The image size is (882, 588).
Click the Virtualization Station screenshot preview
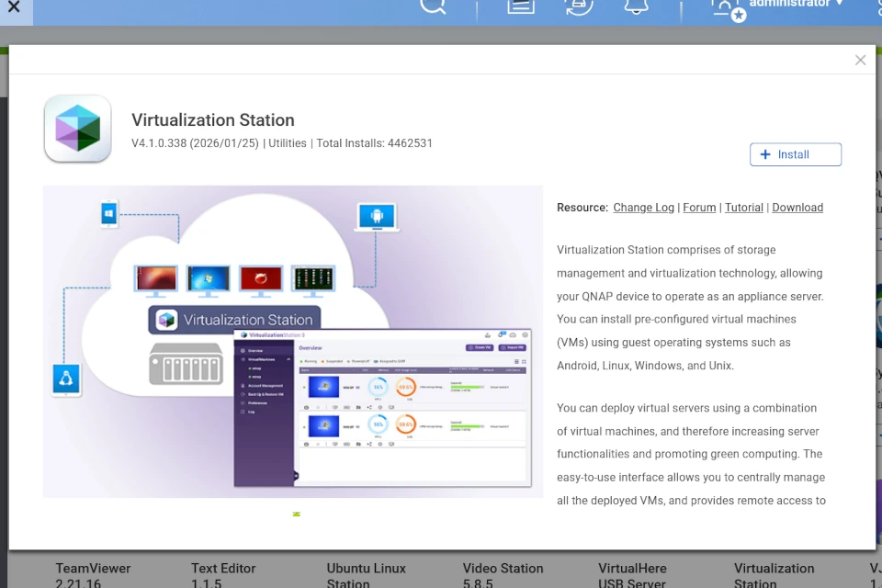coord(292,342)
